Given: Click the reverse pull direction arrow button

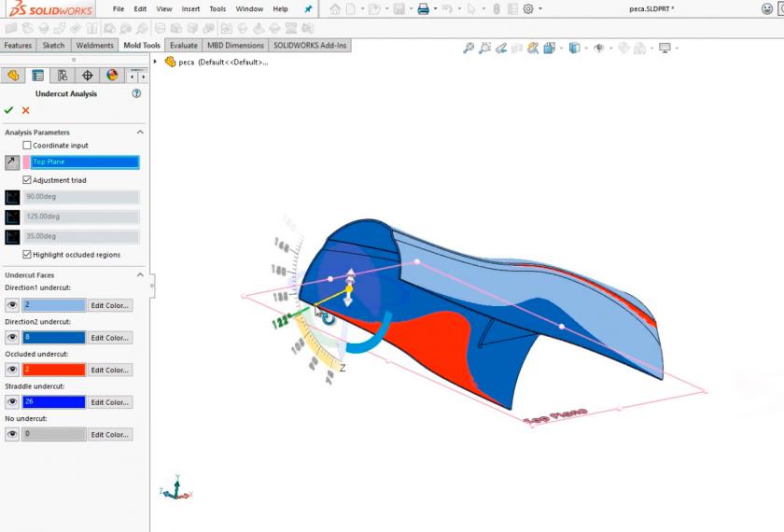Looking at the screenshot, I should [12, 162].
